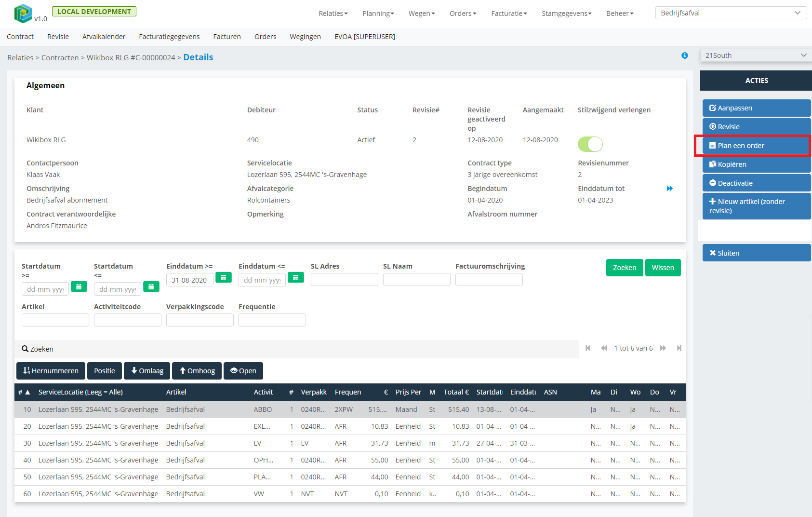Open the Stamgegevens menu
The height and width of the screenshot is (517, 812).
(566, 14)
